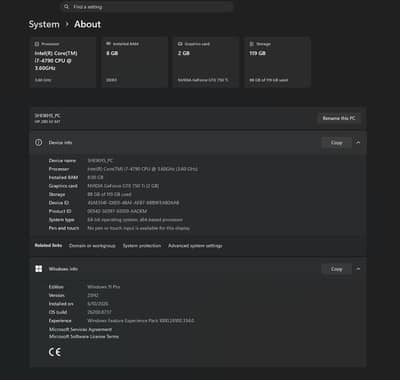Open Microsoft Software License Terms link
400x380 pixels.
point(84,337)
